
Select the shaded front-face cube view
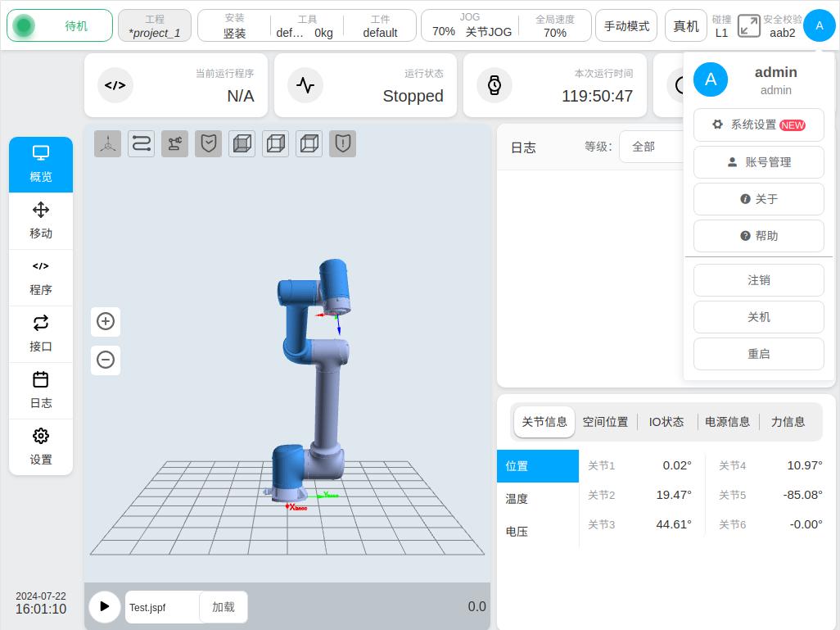[x=242, y=144]
